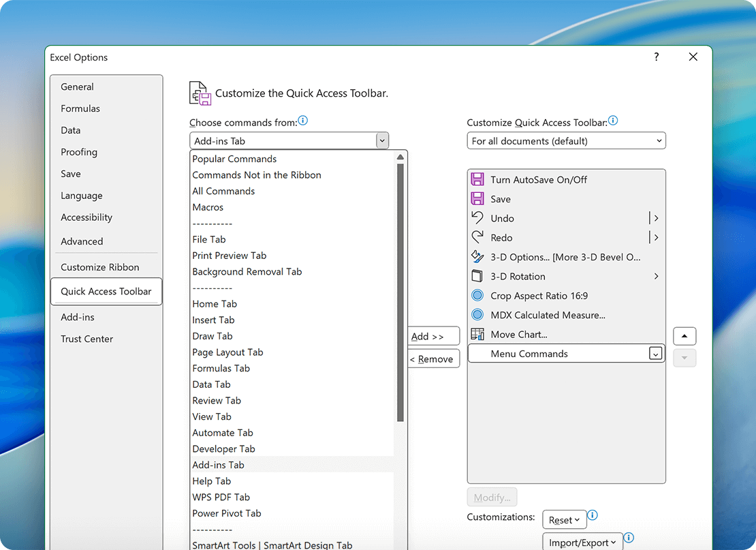Click the info icon next to Customize Quick Access Toolbar
756x550 pixels.
(x=612, y=120)
